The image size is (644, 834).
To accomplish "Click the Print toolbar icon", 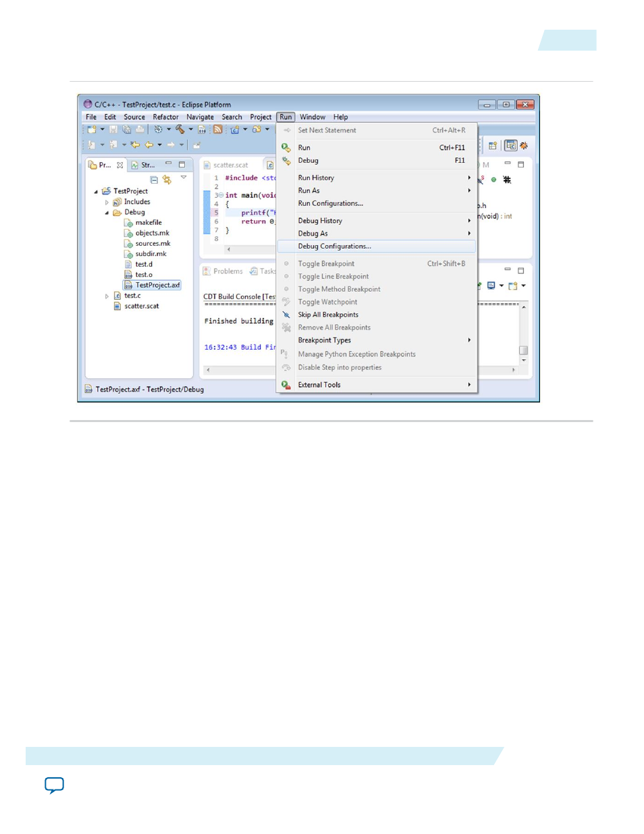I will click(x=140, y=130).
